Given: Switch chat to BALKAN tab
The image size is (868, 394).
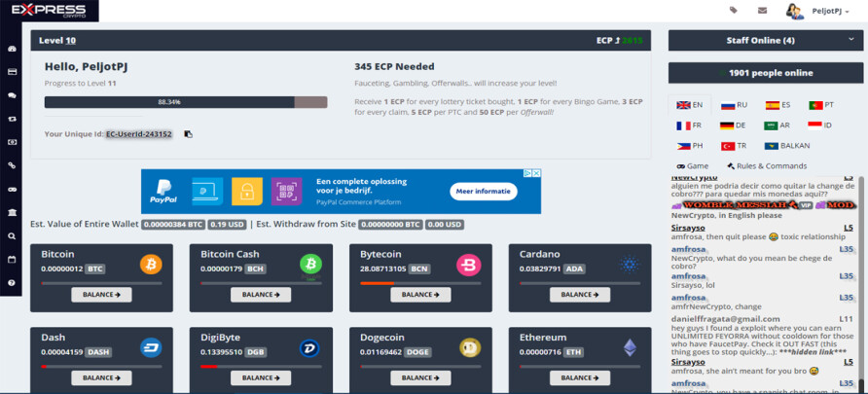Looking at the screenshot, I should [x=786, y=146].
